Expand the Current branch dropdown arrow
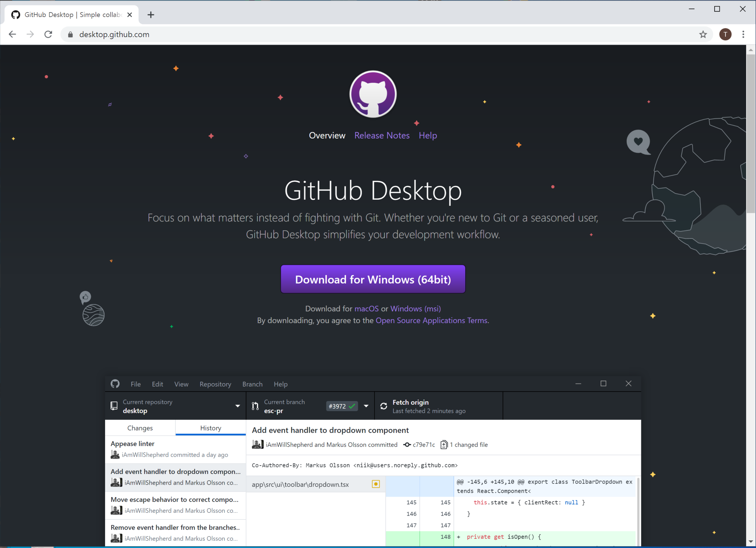The width and height of the screenshot is (756, 548). coord(366,406)
